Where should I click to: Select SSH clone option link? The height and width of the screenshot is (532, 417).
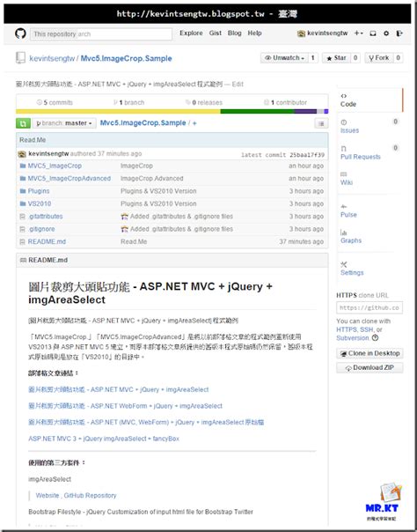click(367, 329)
